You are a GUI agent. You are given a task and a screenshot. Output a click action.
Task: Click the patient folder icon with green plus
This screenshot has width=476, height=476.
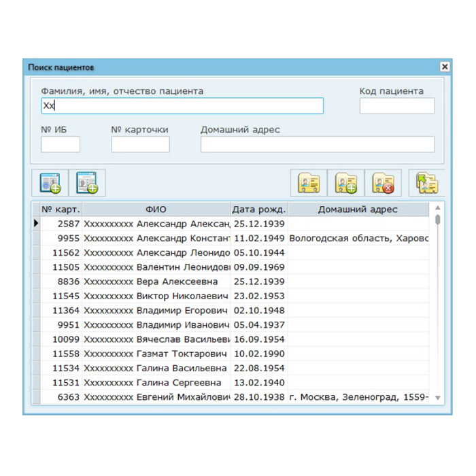346,183
